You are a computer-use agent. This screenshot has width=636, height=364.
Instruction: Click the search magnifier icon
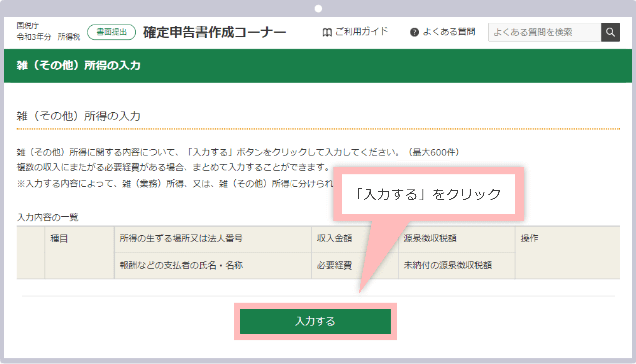coord(610,32)
